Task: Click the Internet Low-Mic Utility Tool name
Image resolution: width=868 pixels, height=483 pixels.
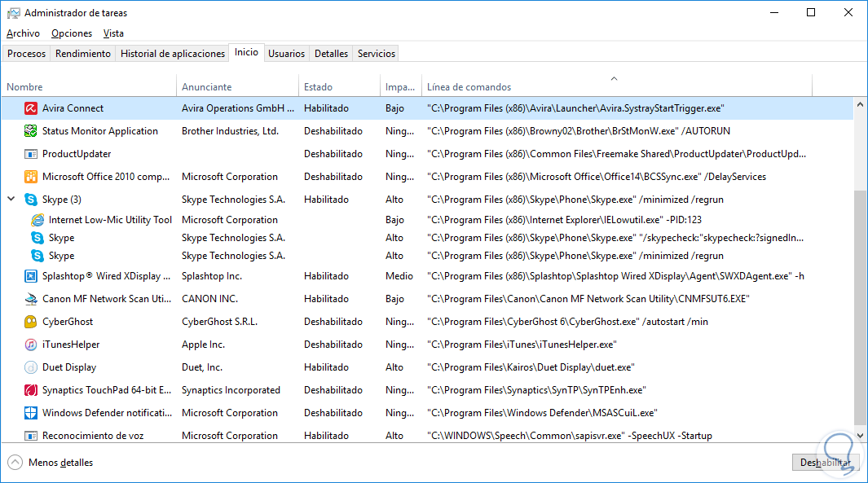Action: click(110, 220)
